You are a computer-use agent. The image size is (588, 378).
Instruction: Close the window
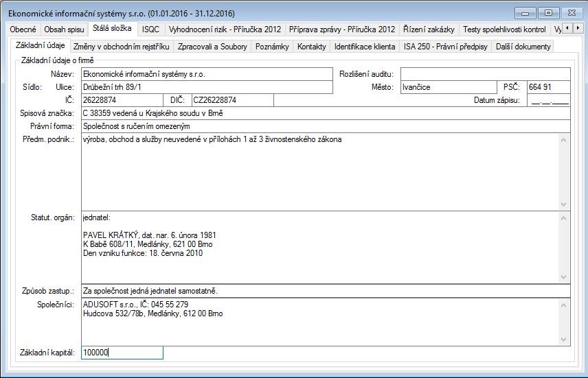coord(572,13)
